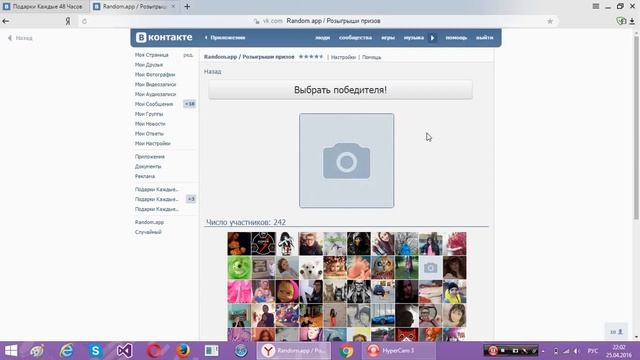Open 'Мои Друзья' in the sidebar

point(149,64)
